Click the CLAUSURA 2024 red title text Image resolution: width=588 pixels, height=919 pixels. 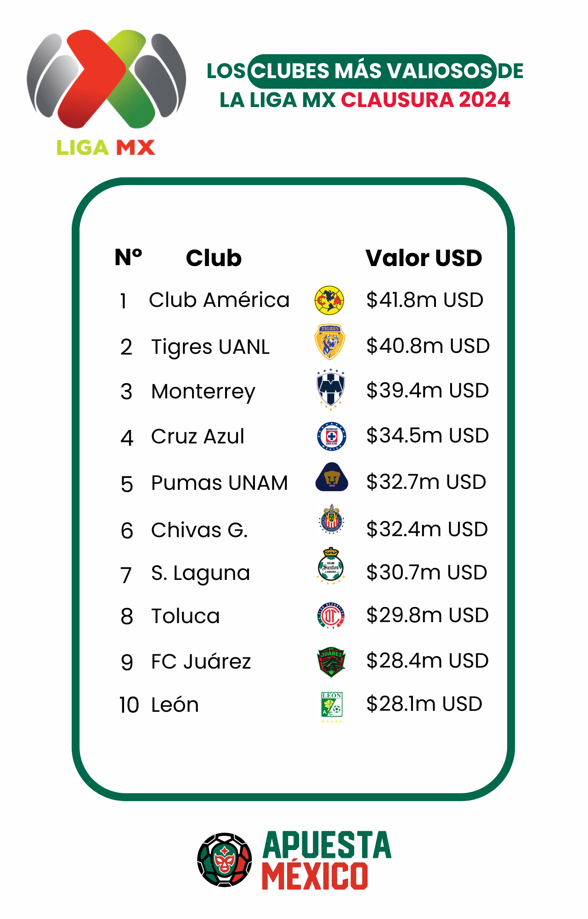425,100
